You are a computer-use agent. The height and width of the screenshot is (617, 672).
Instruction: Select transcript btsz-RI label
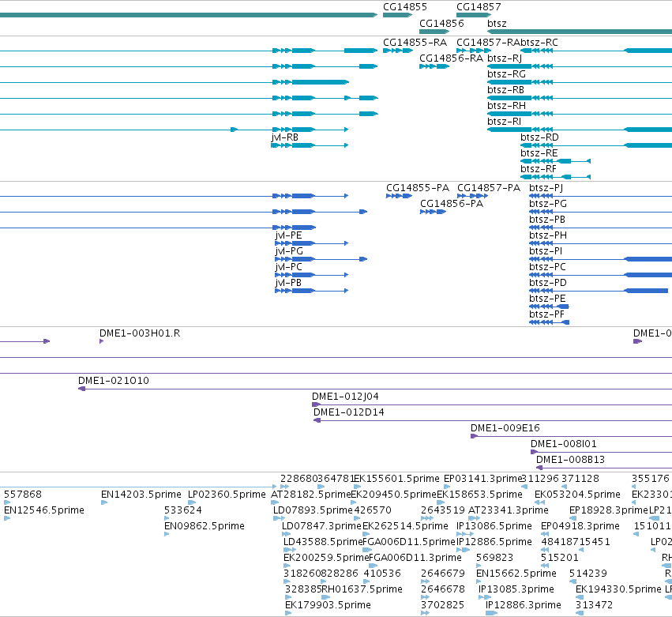click(504, 122)
